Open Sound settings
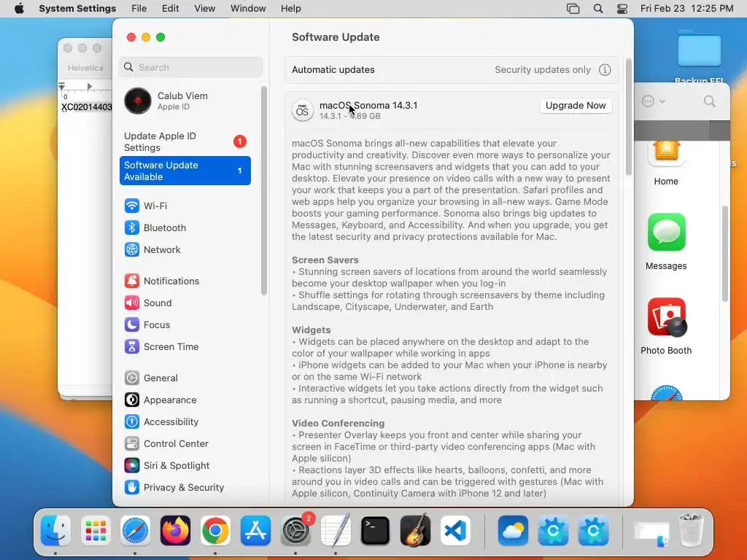This screenshot has height=560, width=747. tap(185, 303)
